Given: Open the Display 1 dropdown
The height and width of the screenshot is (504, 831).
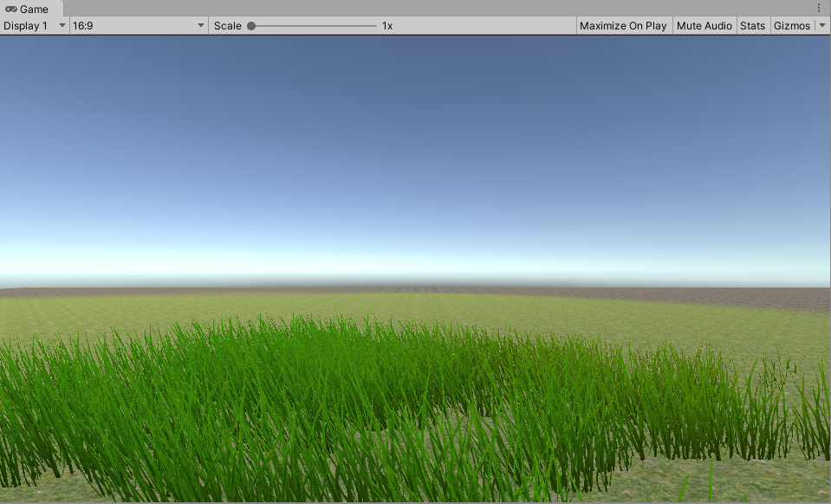Looking at the screenshot, I should [35, 25].
